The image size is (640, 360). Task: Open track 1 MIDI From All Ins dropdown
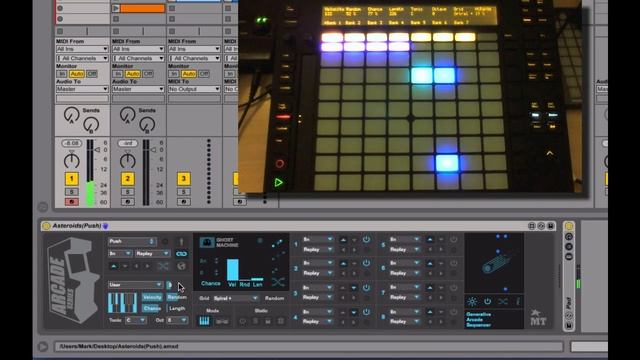coord(82,49)
